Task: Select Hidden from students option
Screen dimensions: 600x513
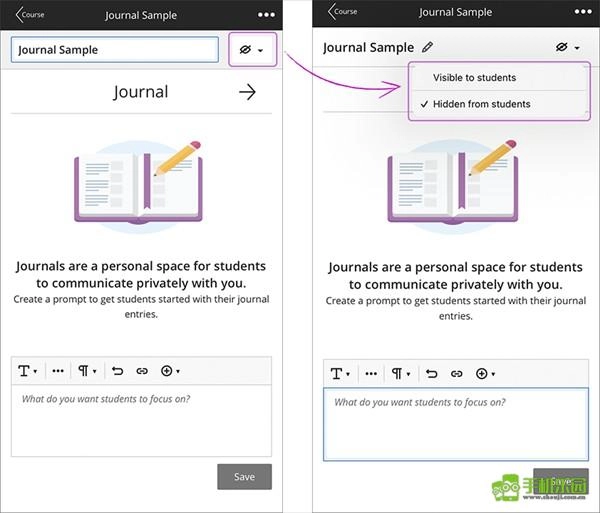Action: coord(481,104)
